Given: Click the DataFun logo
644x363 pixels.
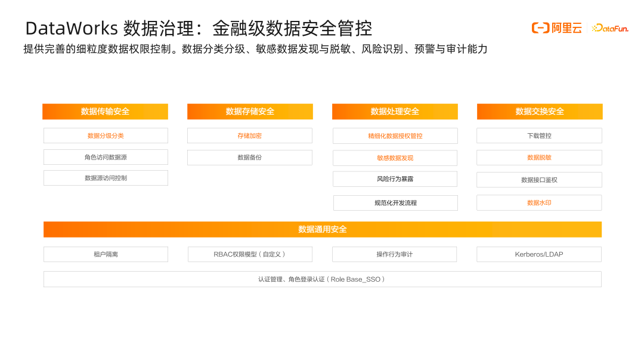Looking at the screenshot, I should pos(611,28).
